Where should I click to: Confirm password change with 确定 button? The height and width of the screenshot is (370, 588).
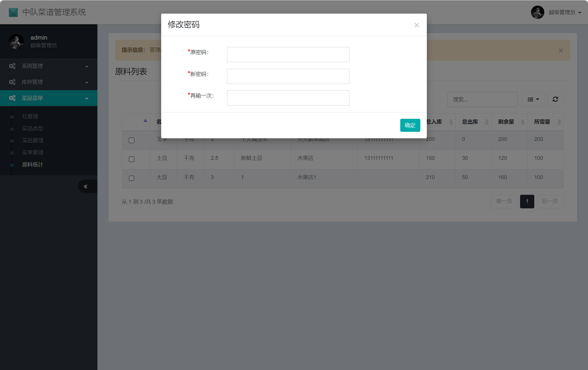[x=410, y=125]
